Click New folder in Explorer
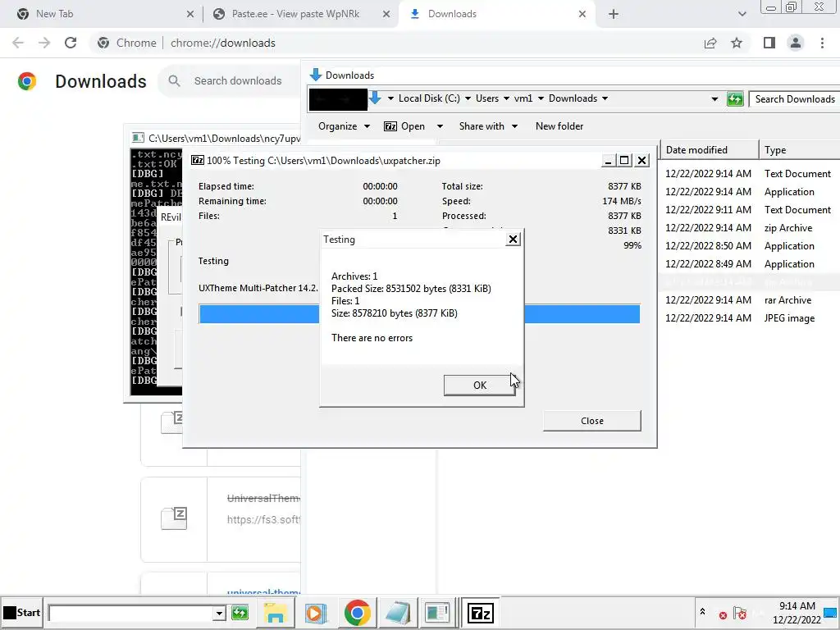840x630 pixels. [x=559, y=126]
